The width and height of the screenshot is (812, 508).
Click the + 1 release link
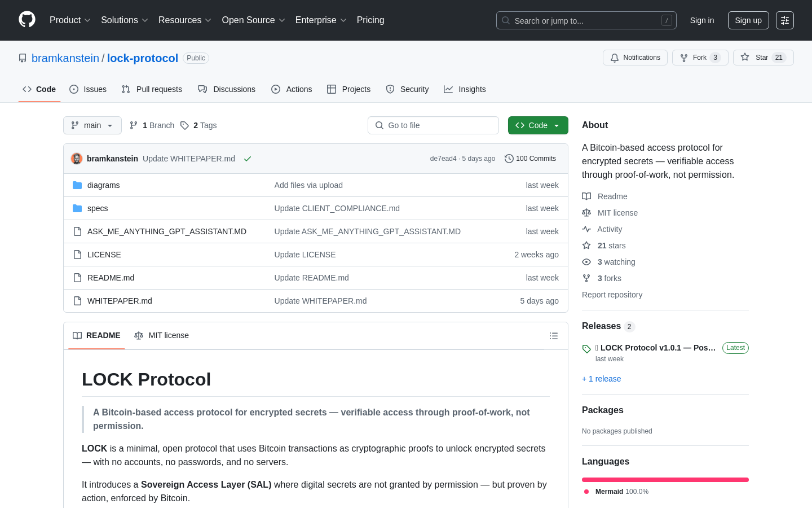602,379
